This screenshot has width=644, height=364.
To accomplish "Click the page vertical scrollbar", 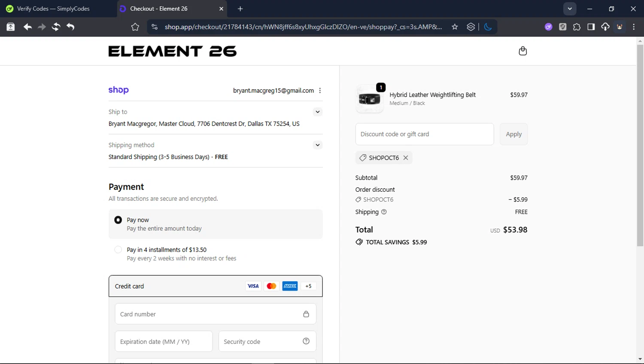I will (640, 145).
